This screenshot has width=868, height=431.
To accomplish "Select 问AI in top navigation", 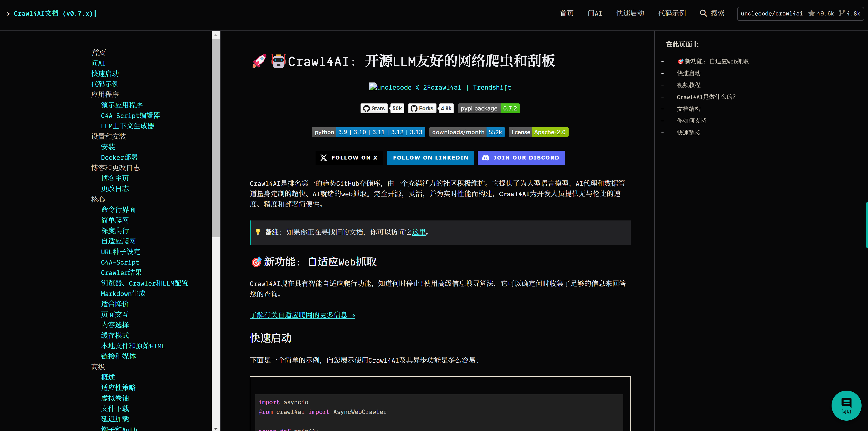I will (595, 13).
